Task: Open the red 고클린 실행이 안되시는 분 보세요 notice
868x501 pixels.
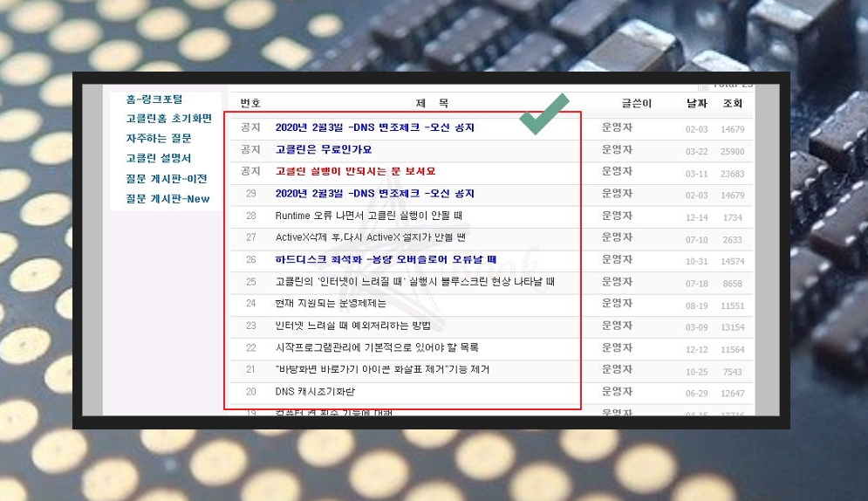Action: pos(355,172)
